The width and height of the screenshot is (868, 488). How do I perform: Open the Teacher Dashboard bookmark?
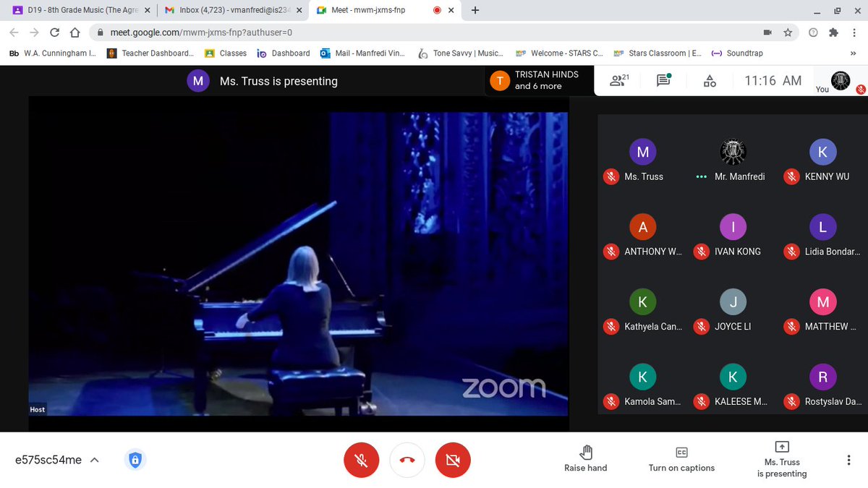coord(150,53)
